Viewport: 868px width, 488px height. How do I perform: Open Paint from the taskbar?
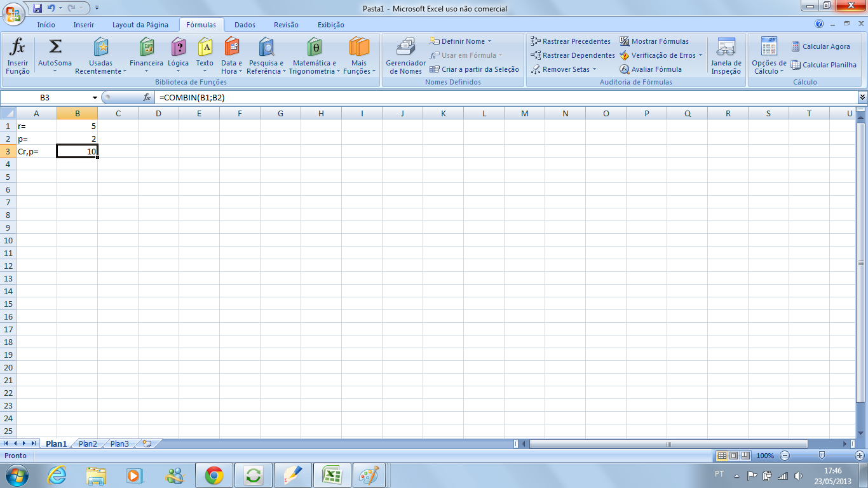point(370,475)
